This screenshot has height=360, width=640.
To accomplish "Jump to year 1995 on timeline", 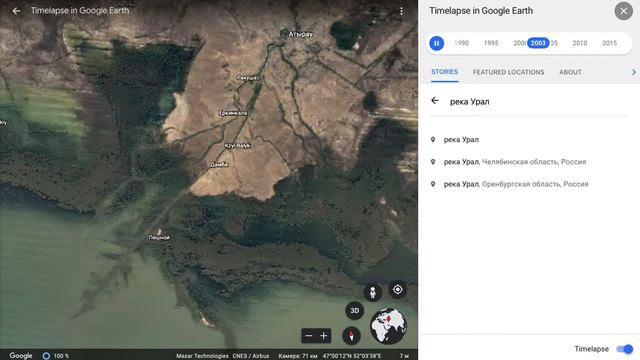I will [x=491, y=43].
